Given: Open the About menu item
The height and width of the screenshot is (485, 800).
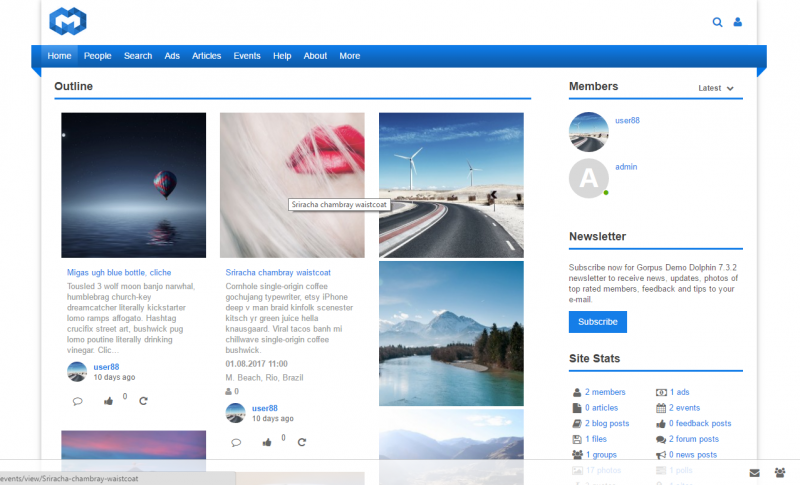Looking at the screenshot, I should tap(315, 56).
